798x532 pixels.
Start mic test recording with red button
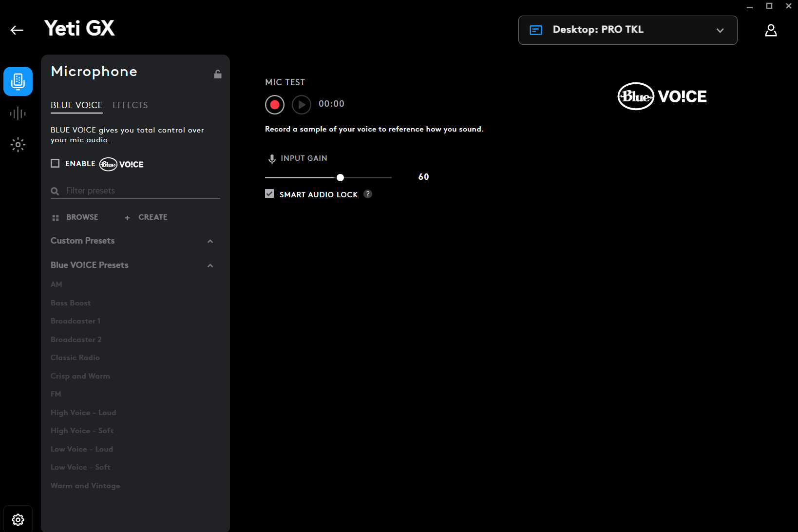275,105
